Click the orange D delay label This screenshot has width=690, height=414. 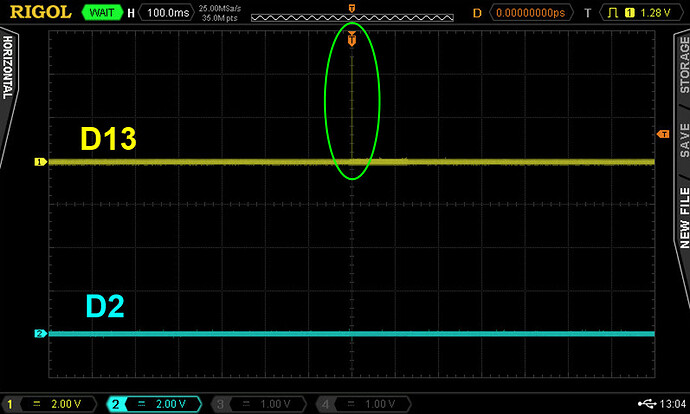[477, 13]
